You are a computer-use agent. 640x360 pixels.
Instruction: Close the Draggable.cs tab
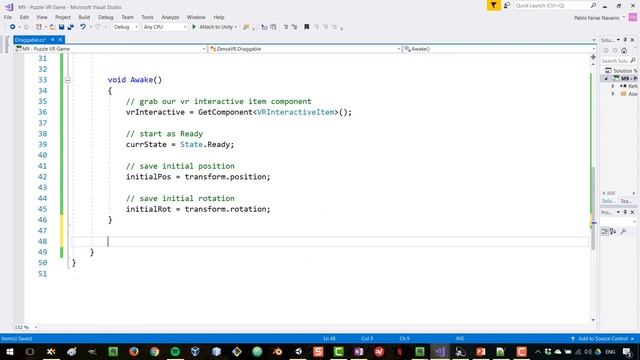coord(60,40)
